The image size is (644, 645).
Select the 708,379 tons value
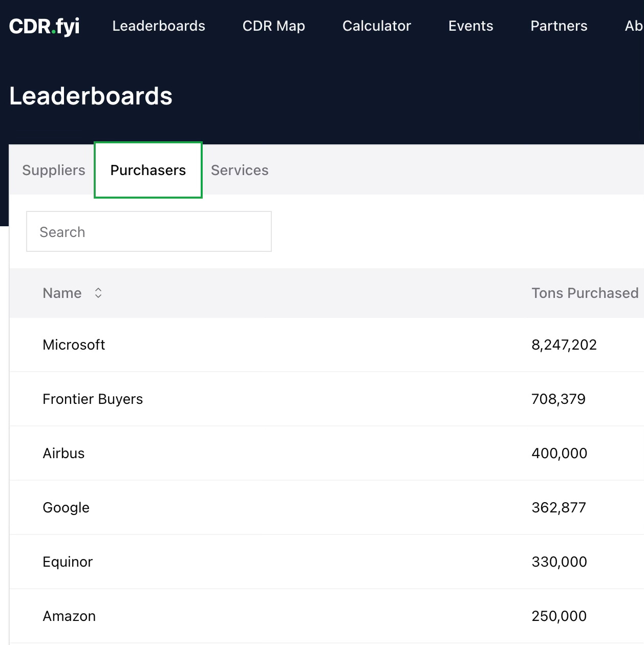(559, 399)
